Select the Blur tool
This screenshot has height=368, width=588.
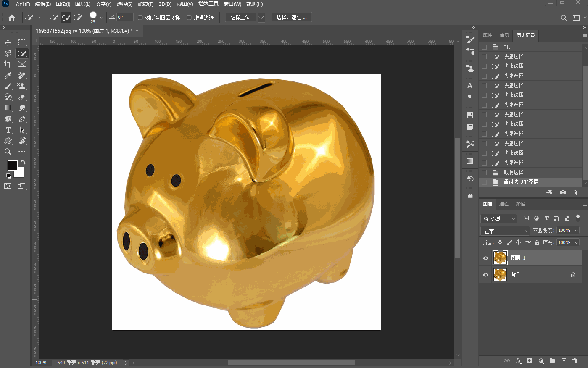22,108
